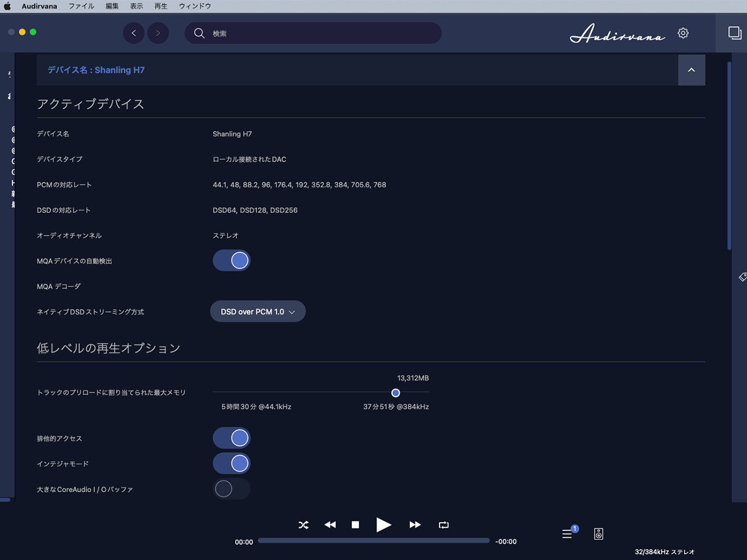Stop playback

point(355,525)
